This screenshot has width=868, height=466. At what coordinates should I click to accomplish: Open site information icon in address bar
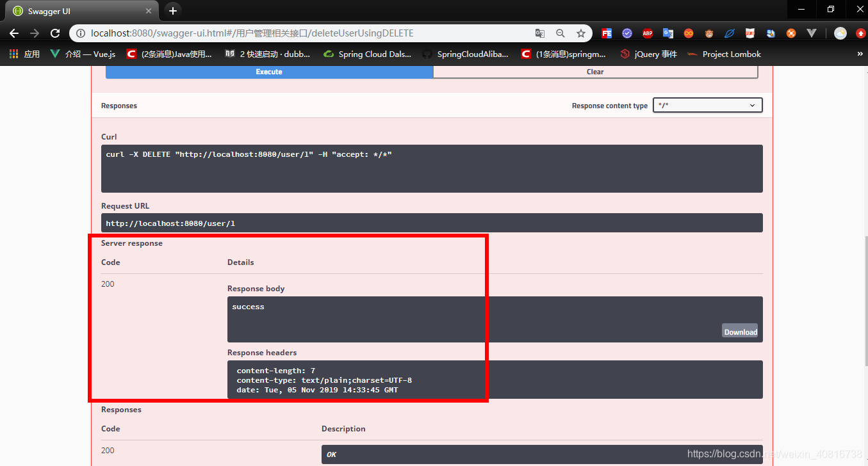pos(81,33)
